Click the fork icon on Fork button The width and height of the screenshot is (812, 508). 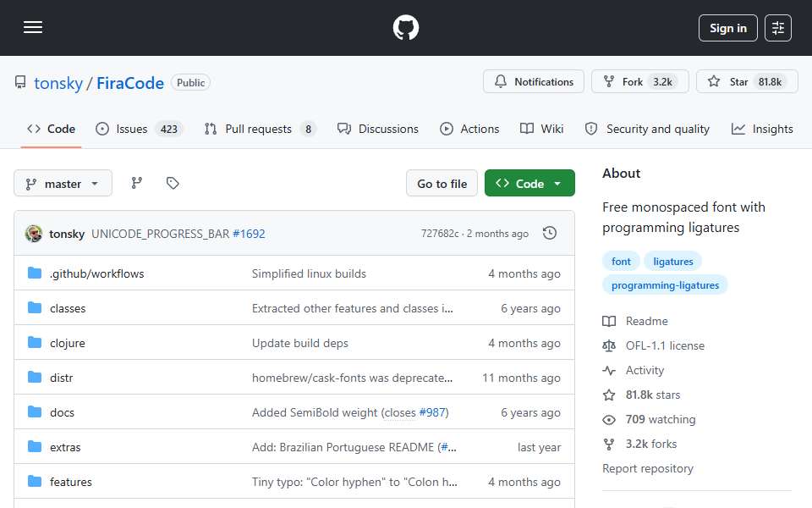(x=609, y=81)
